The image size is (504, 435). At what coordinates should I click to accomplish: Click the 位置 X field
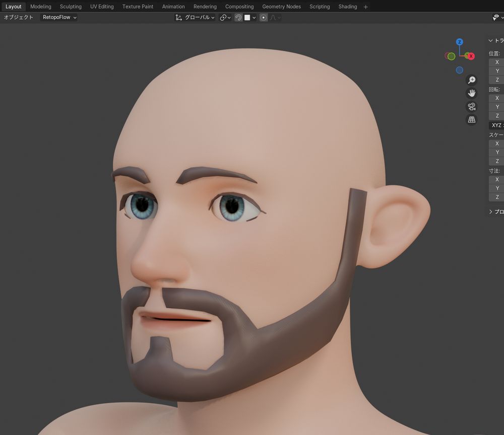pos(496,62)
